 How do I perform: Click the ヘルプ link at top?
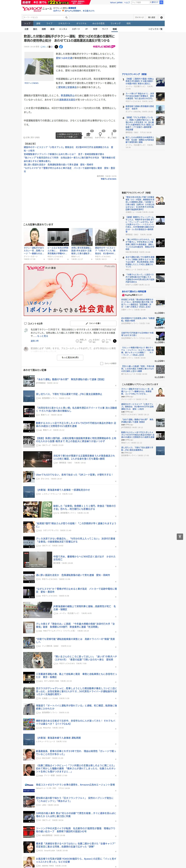127,2
